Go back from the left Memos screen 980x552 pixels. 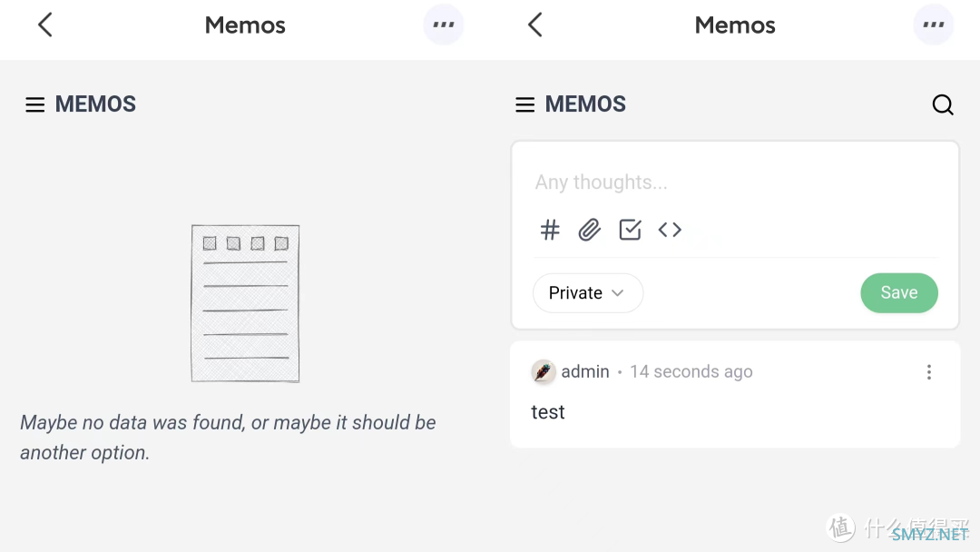click(x=45, y=25)
